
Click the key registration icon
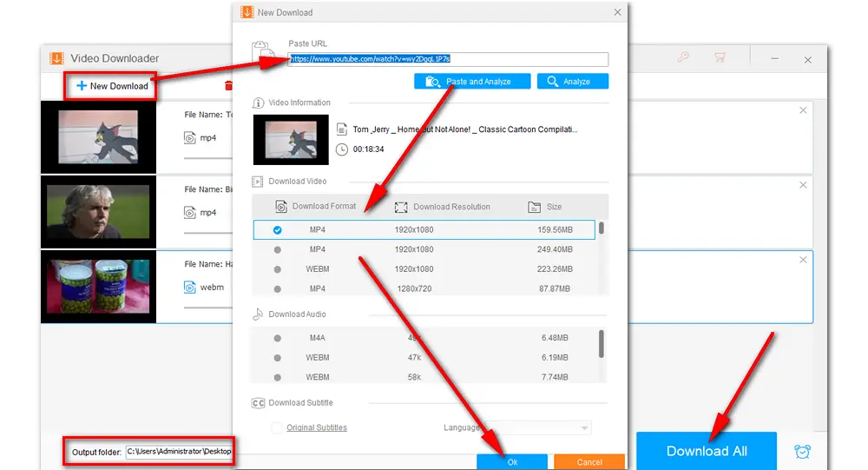(683, 58)
